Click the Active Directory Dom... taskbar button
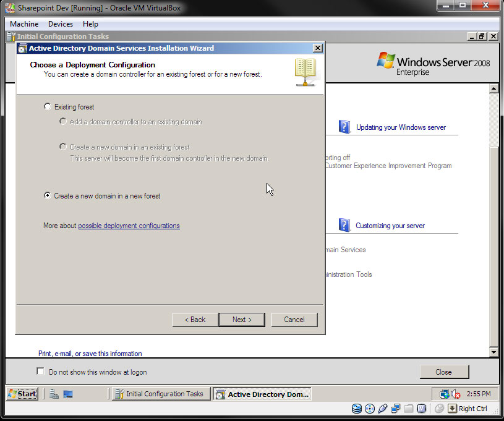The width and height of the screenshot is (504, 421). [262, 394]
